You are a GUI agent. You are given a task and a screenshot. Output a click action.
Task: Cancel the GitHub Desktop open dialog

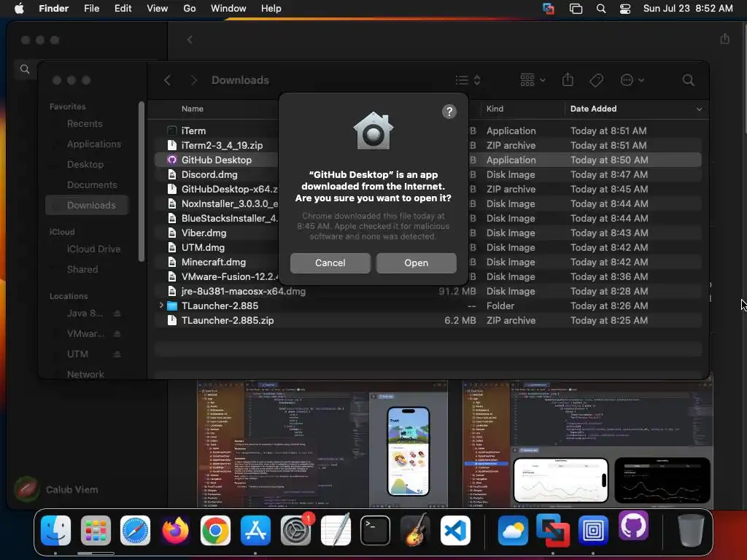330,262
